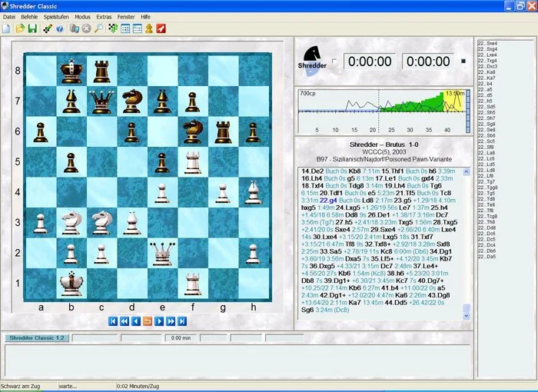Toggle the checkbox beside the Shredder logo
The width and height of the screenshot is (538, 392).
coord(334,61)
